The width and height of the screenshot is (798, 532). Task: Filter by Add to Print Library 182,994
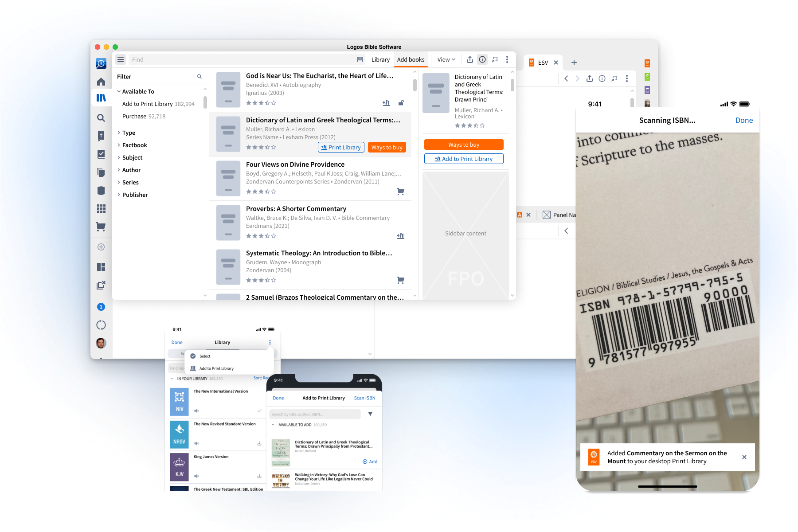coord(158,104)
